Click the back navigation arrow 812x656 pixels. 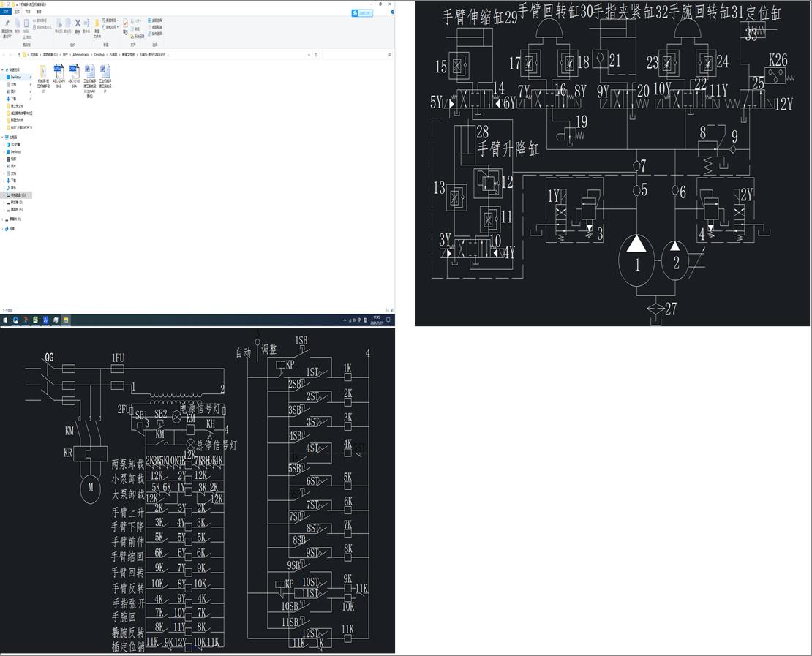tap(4, 54)
